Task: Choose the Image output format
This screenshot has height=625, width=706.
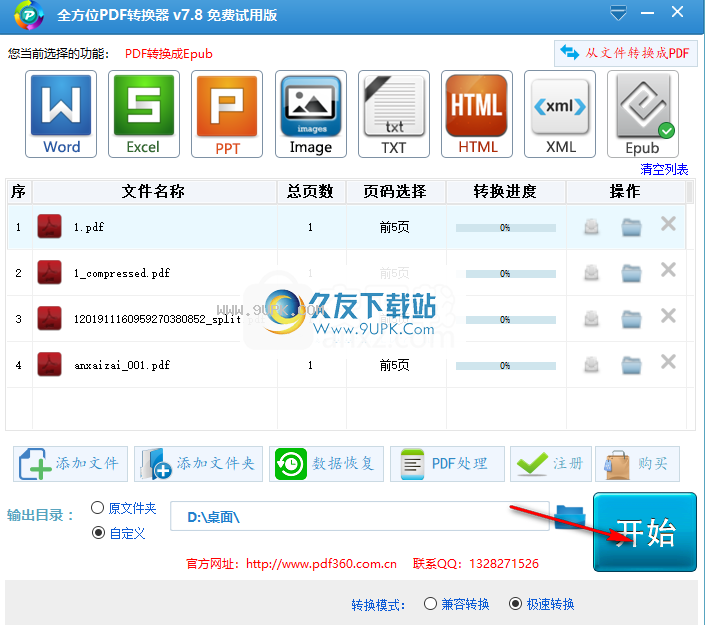Action: [311, 114]
